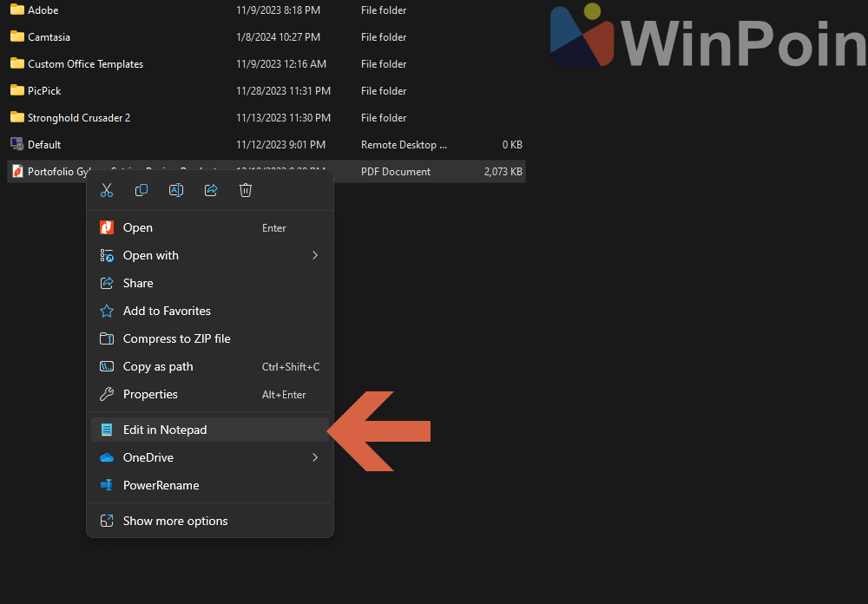This screenshot has height=604, width=868.
Task: Select the Default Remote Desktop file
Action: coord(44,145)
